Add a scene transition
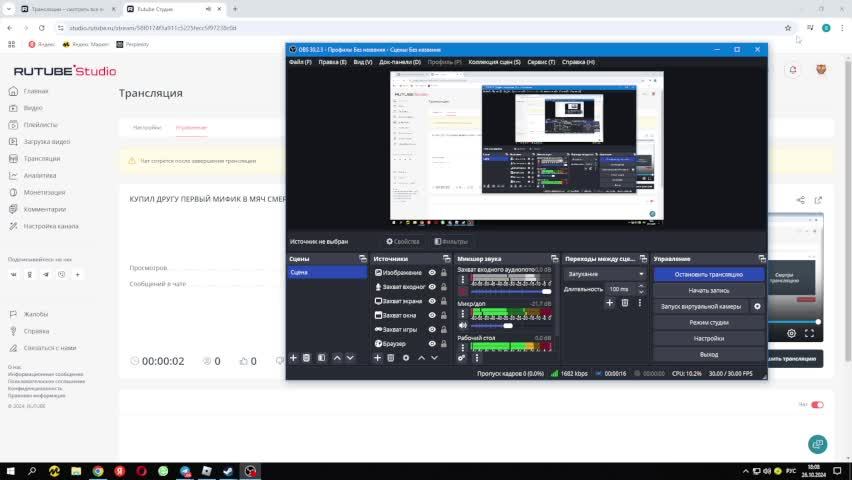 click(610, 303)
